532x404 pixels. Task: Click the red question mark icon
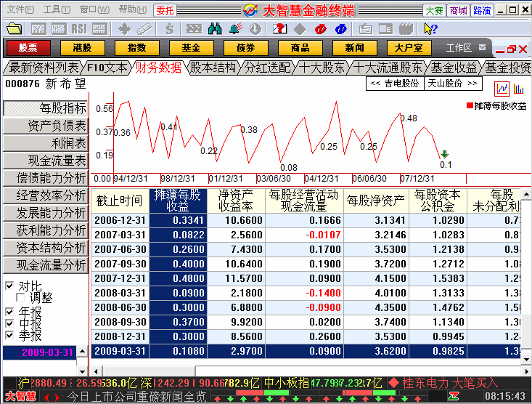tap(279, 29)
